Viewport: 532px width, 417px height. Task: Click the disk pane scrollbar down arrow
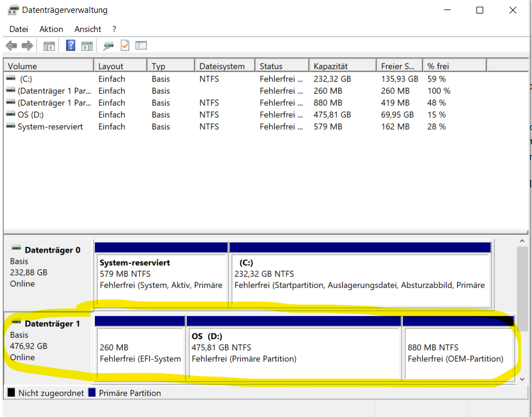pos(522,379)
